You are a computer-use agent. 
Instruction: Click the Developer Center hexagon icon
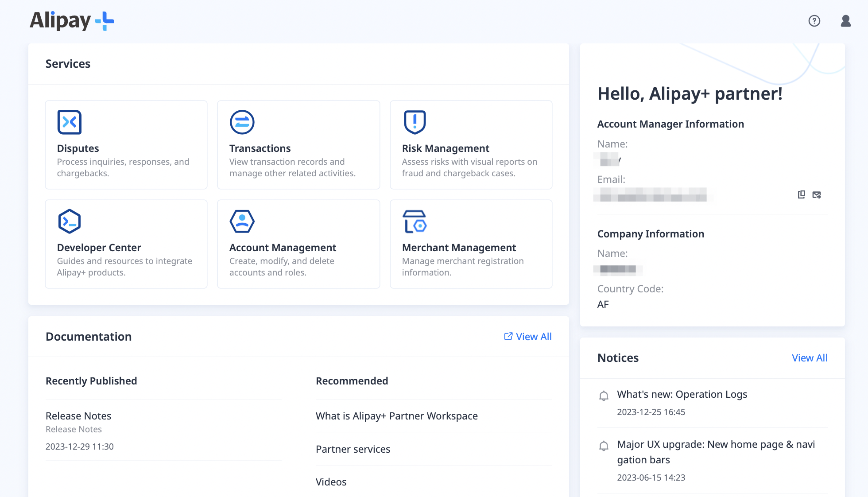pos(69,221)
